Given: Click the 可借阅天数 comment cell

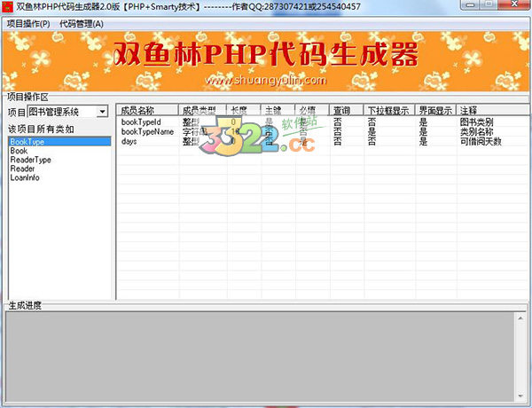Looking at the screenshot, I should pos(481,141).
